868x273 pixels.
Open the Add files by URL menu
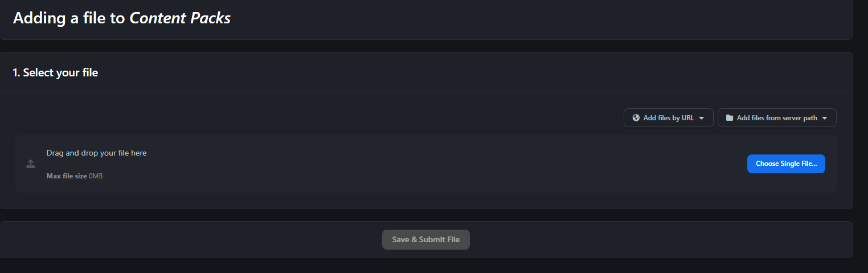(669, 118)
